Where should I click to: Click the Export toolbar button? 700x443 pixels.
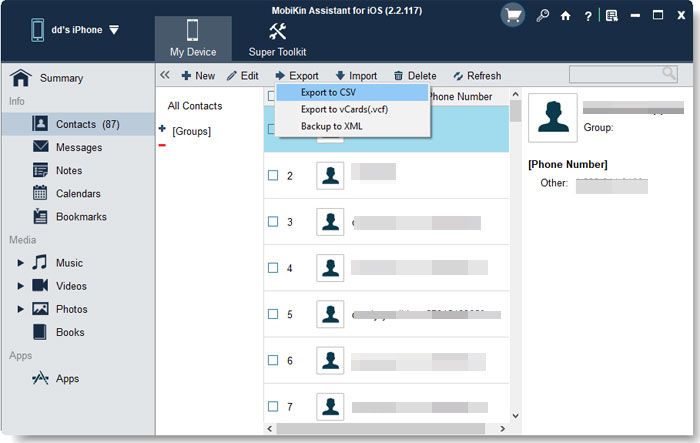pyautogui.click(x=297, y=76)
